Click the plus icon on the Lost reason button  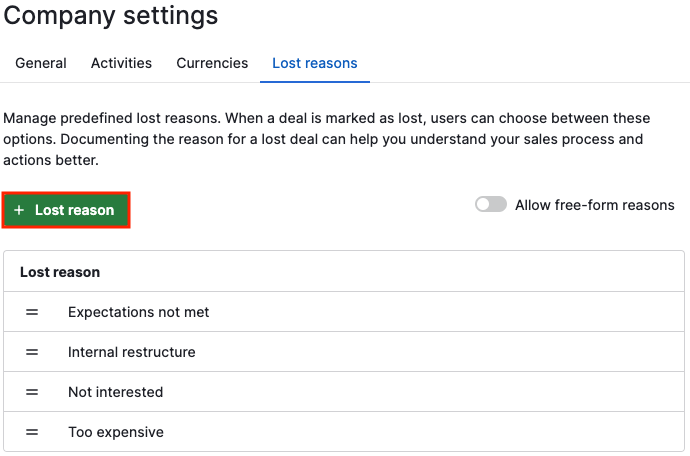point(19,210)
